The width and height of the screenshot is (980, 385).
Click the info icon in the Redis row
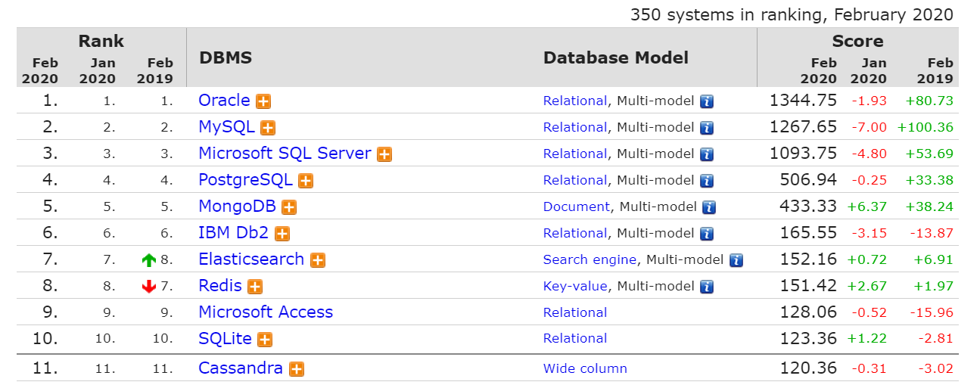[x=707, y=287]
